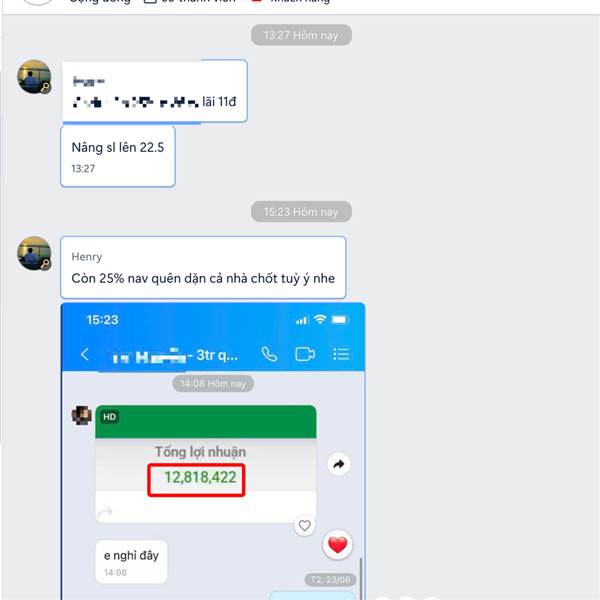Start a video call with camera icon
The width and height of the screenshot is (600, 600).
point(305,354)
